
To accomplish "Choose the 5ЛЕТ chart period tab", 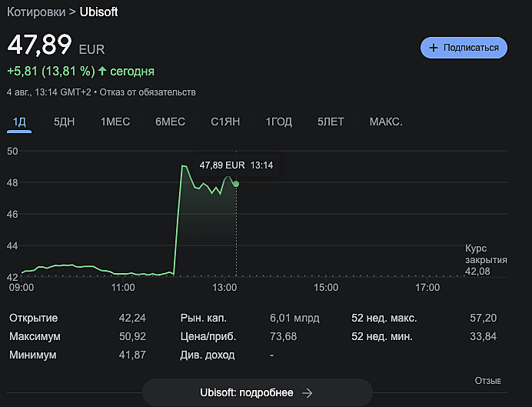I will [331, 122].
